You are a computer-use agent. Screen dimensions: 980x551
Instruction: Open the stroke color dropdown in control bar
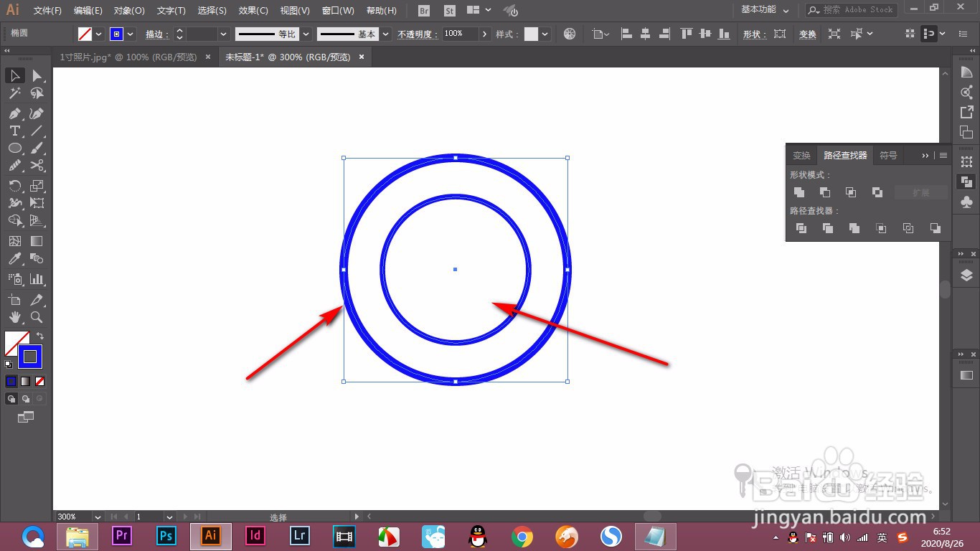point(131,34)
